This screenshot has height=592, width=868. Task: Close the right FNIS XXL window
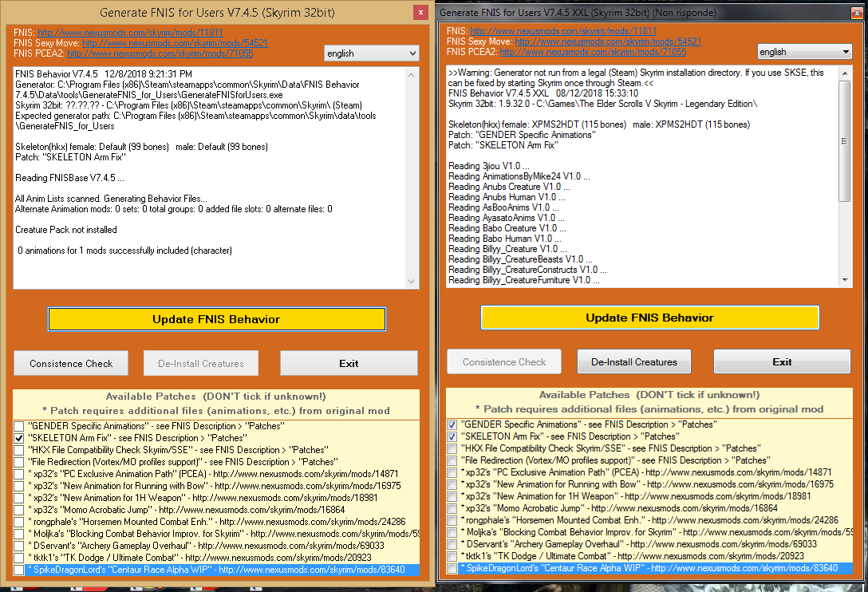[856, 12]
